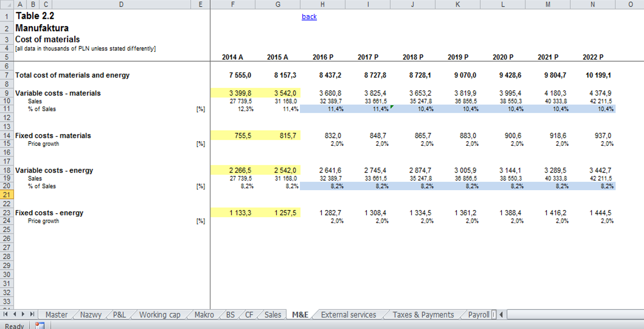The width and height of the screenshot is (644, 329).
Task: Click the macro record icon in status bar
Action: coord(40,325)
